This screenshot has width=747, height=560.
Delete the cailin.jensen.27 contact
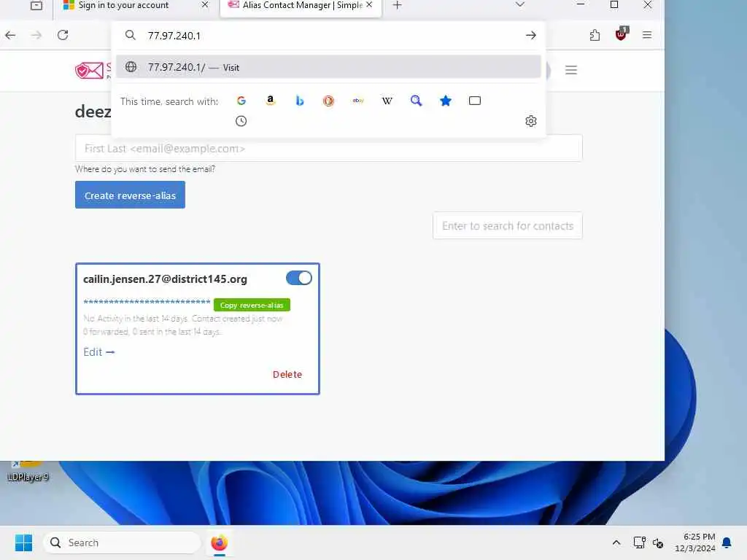(x=287, y=374)
